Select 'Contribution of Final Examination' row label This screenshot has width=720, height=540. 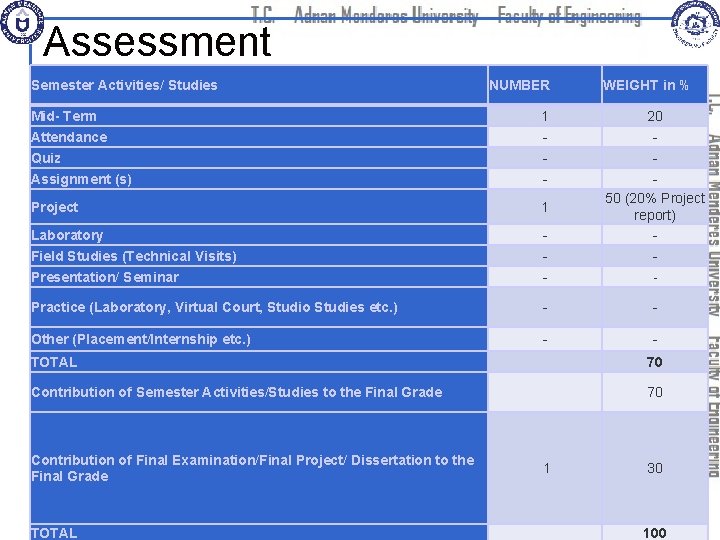coord(253,468)
